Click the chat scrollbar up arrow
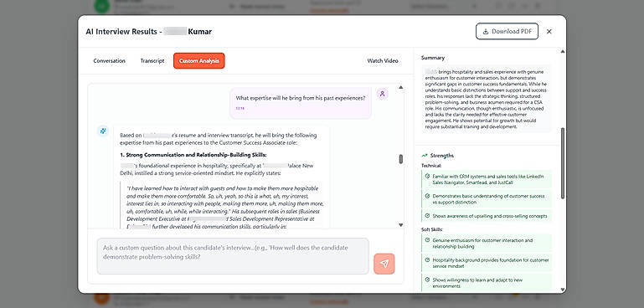The width and height of the screenshot is (644, 308). point(401,88)
